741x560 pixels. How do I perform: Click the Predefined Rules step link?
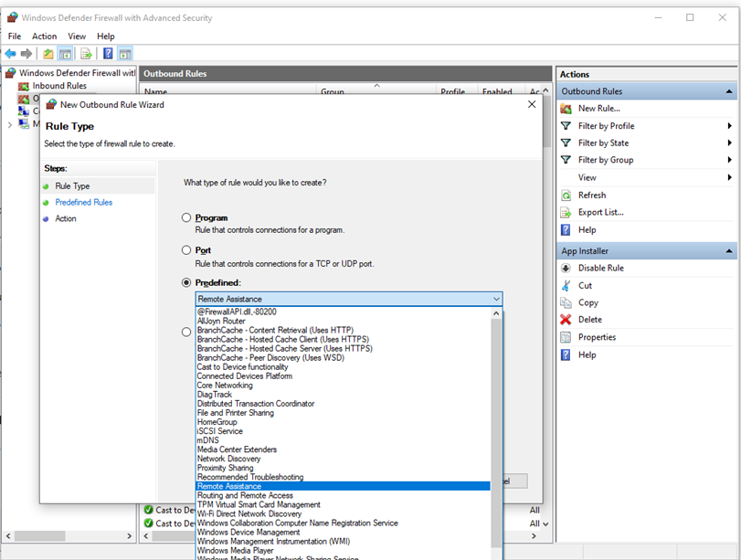pyautogui.click(x=83, y=203)
